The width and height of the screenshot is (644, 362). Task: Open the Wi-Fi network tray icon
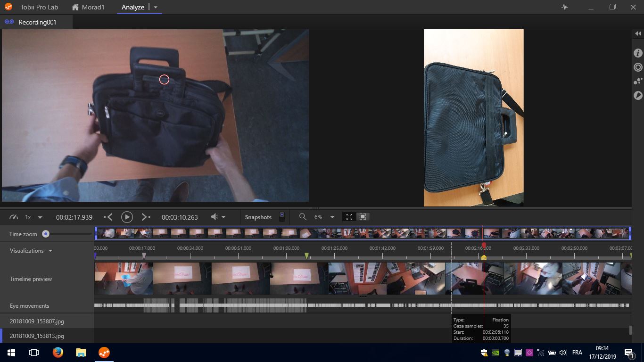[x=540, y=353]
